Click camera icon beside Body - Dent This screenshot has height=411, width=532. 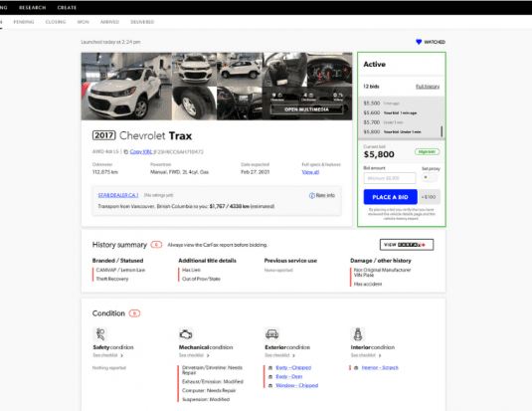tap(270, 377)
